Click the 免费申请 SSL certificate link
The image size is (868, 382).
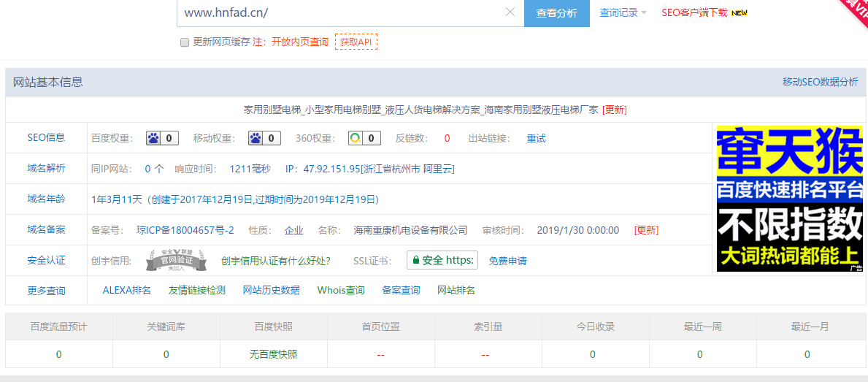[507, 261]
